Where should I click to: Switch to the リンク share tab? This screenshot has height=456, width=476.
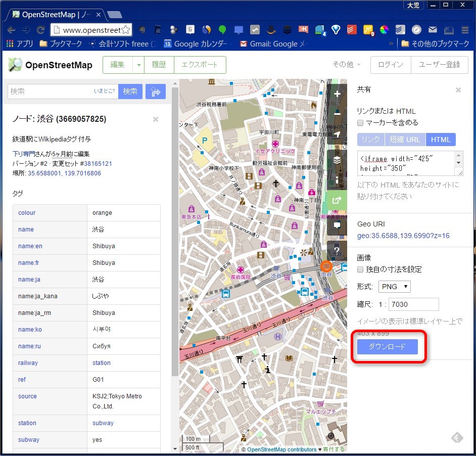[371, 140]
